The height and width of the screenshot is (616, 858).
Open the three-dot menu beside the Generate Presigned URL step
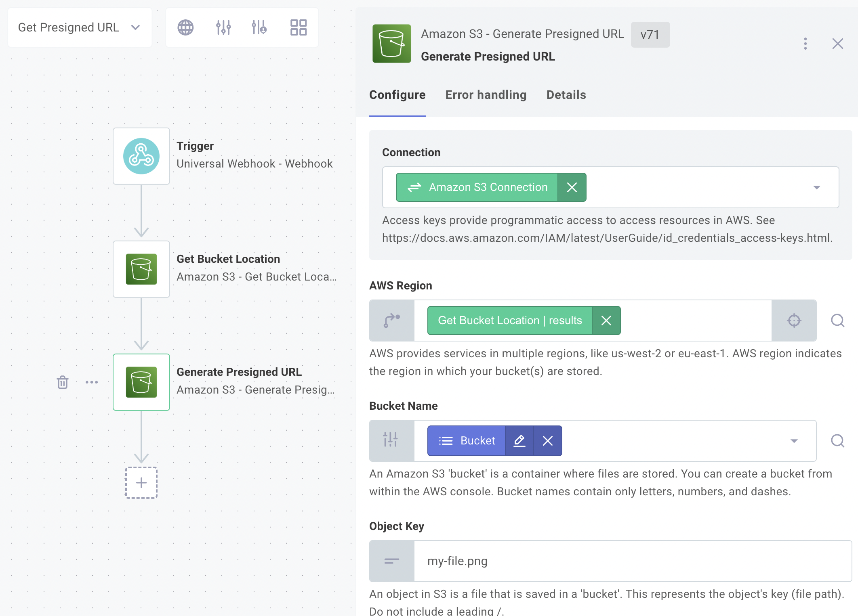point(92,382)
